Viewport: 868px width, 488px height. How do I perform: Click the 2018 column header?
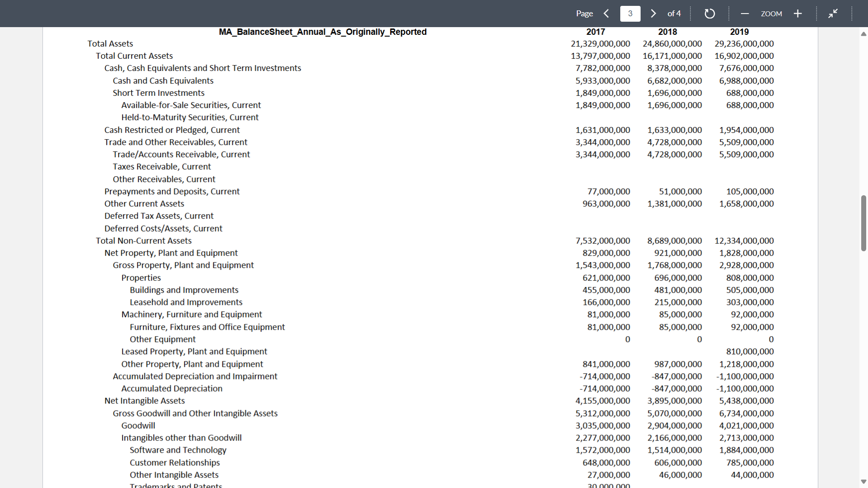[x=667, y=32]
